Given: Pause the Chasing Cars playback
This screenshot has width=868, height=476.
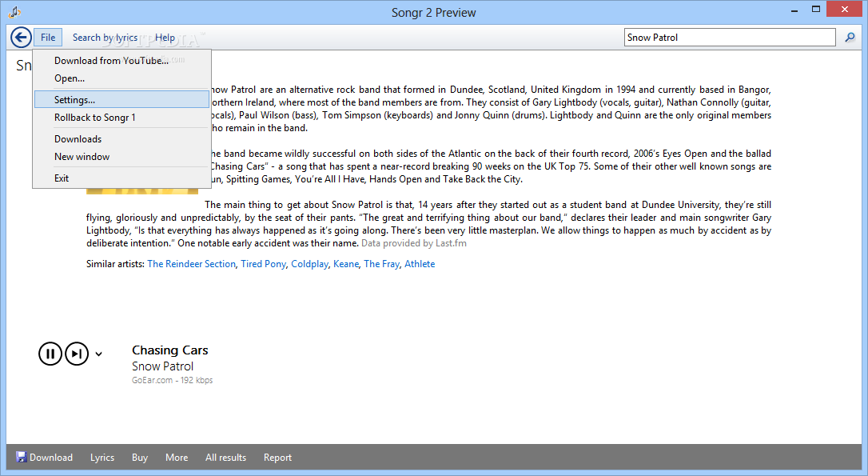Looking at the screenshot, I should click(50, 354).
